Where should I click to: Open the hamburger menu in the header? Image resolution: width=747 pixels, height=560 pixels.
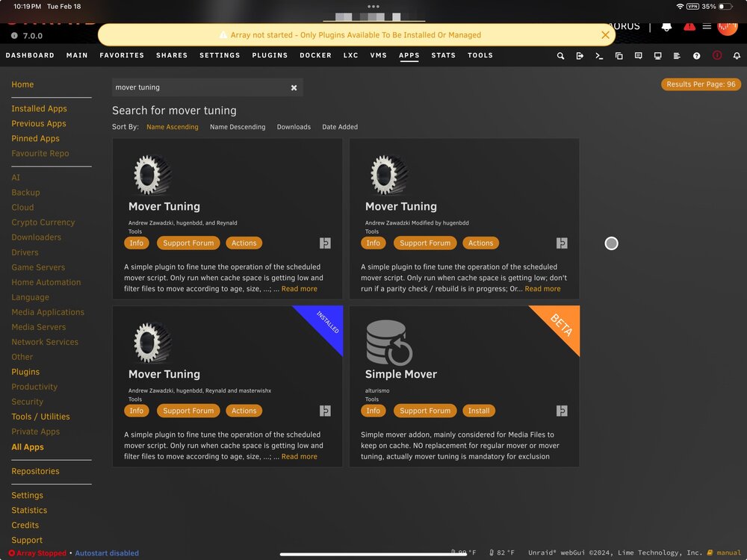coord(707,25)
